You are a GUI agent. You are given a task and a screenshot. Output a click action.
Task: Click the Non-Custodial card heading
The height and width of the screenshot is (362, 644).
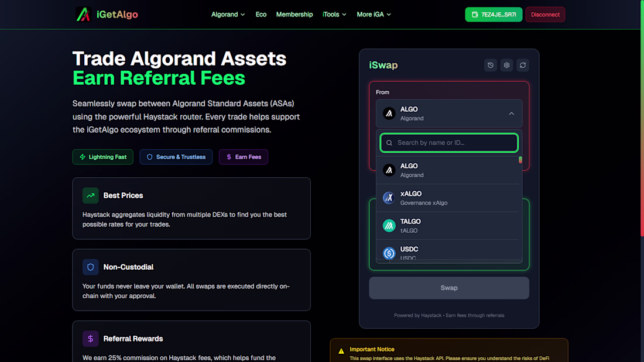(129, 267)
